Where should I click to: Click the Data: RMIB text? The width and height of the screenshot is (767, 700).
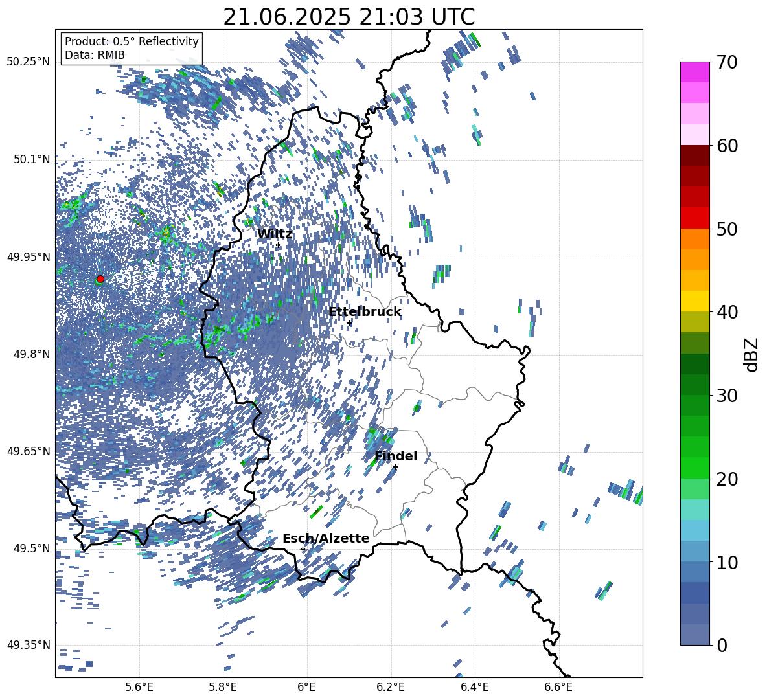coord(95,55)
